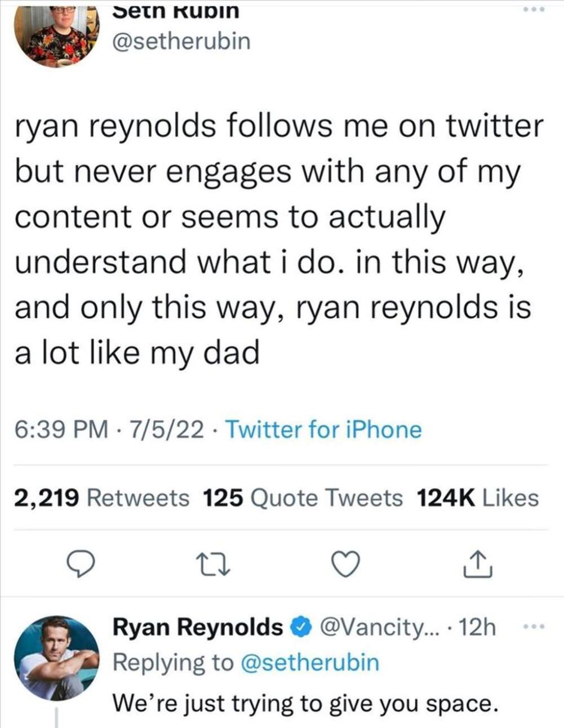Click @setherubin in the Replying to line
The height and width of the screenshot is (728, 564).
click(310, 662)
